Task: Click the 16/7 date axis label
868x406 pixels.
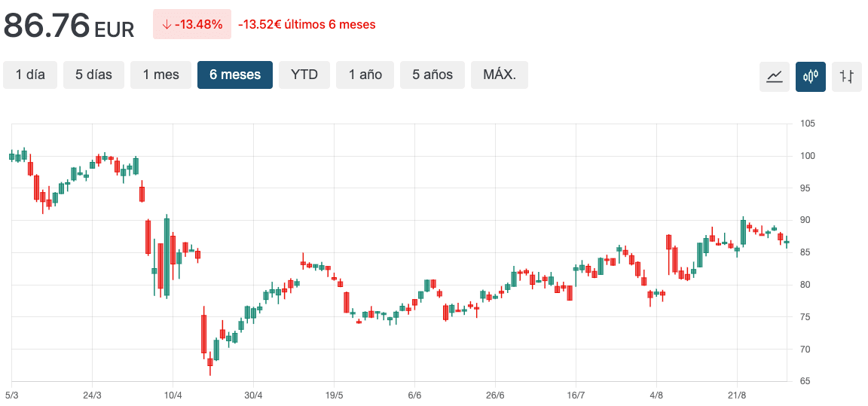Action: pyautogui.click(x=576, y=395)
